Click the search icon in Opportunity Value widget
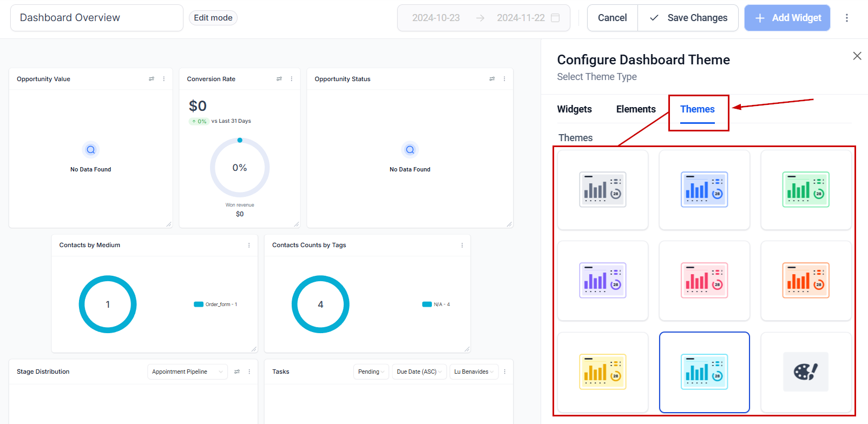868x424 pixels. coord(91,150)
